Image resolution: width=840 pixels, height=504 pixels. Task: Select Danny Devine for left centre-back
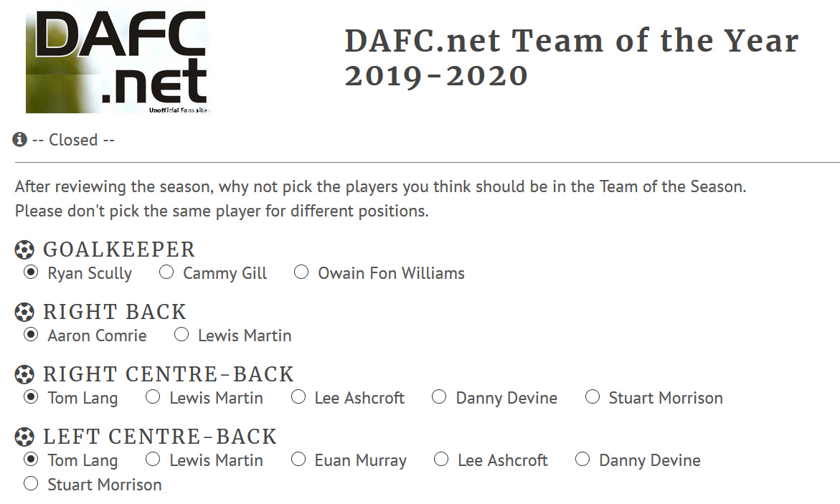(x=582, y=459)
